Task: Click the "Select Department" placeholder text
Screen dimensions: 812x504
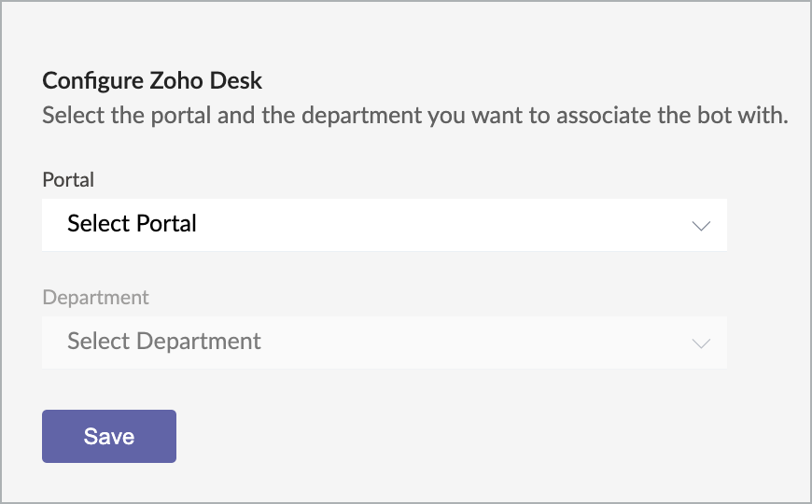Action: pos(164,342)
